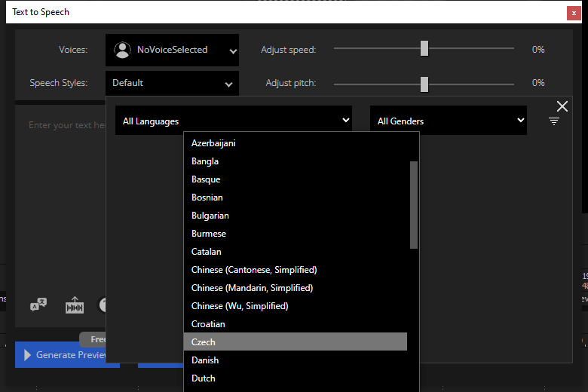Image resolution: width=588 pixels, height=392 pixels.
Task: Click the import audio waveform icon
Action: point(75,305)
